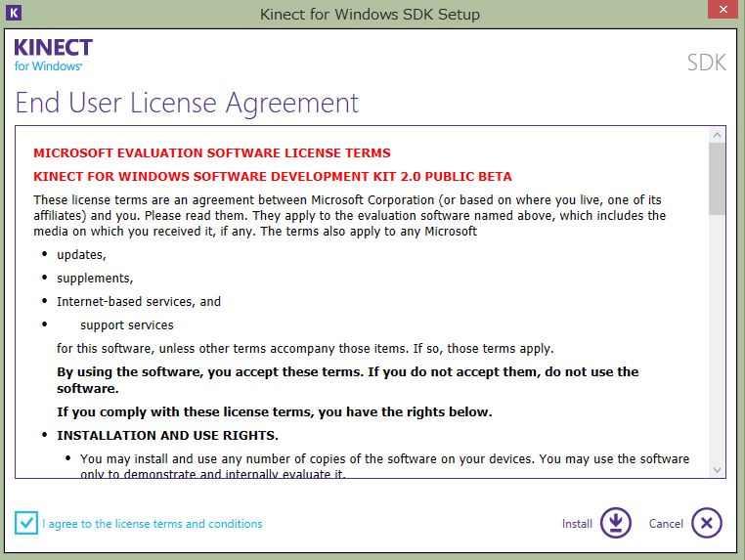745x560 pixels.
Task: Click 'MICROSOFT EVALUATION SOFTWARE LICENSE TERMS' heading
Action: point(212,152)
